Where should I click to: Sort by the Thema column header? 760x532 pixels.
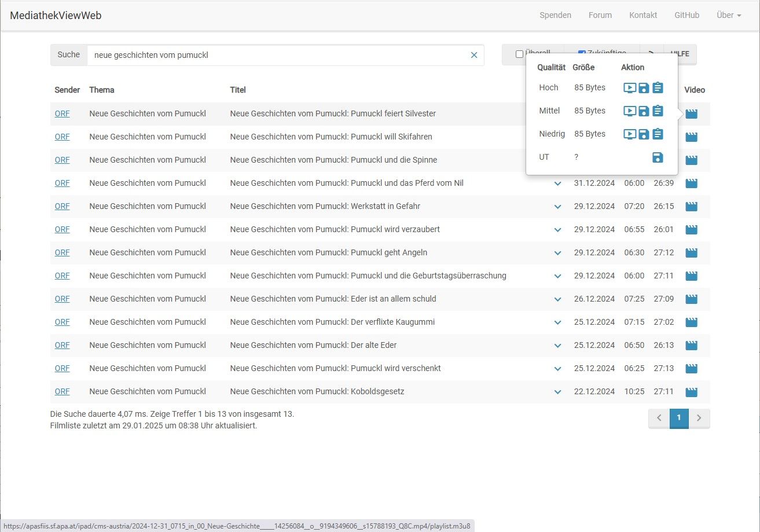(x=102, y=90)
